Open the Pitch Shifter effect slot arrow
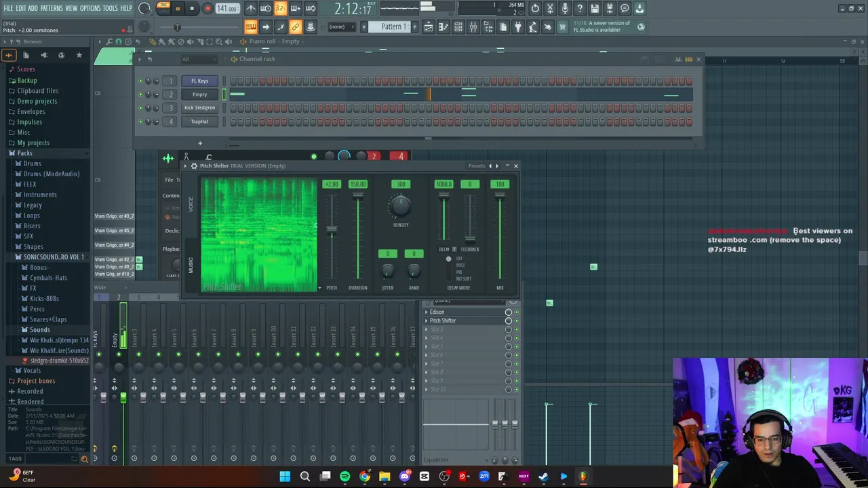 click(427, 321)
